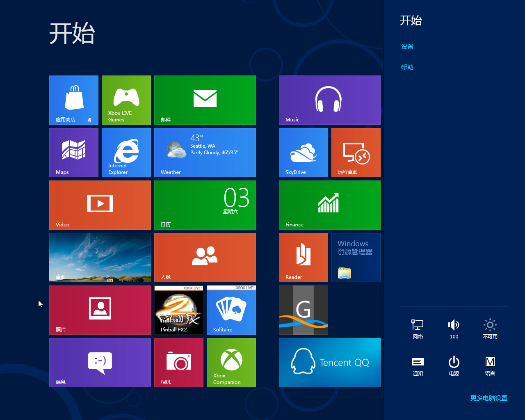The width and height of the screenshot is (525, 420).
Task: Open the 消息 Messaging tile
Action: point(100,363)
